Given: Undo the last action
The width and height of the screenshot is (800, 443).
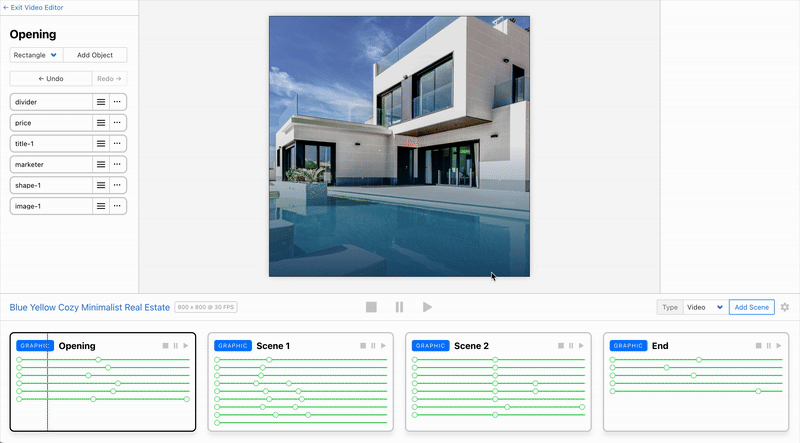Looking at the screenshot, I should [50, 78].
